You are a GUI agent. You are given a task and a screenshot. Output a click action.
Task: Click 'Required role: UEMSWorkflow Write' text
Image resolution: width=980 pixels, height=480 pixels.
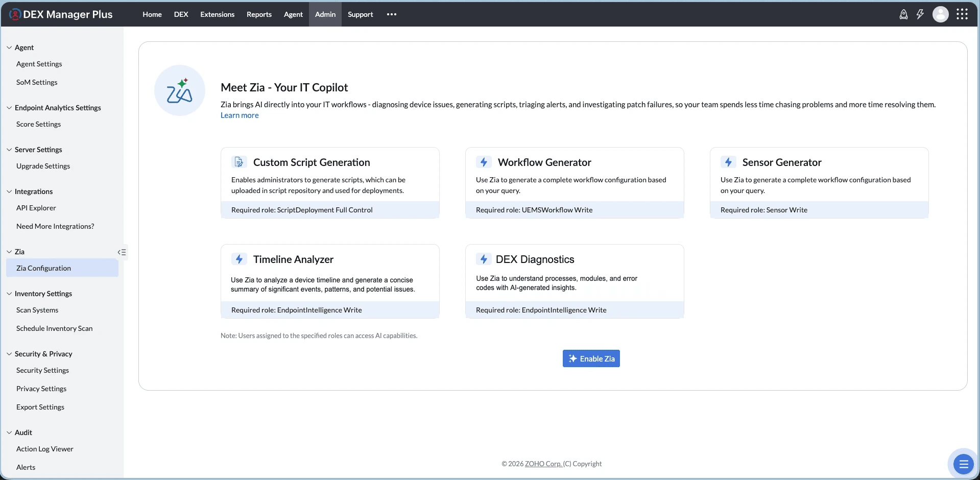534,210
